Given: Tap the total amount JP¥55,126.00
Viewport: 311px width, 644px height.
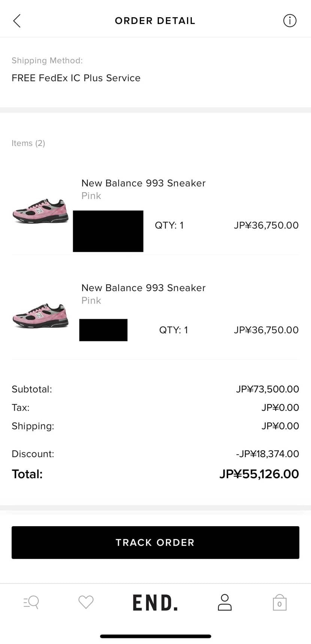Looking at the screenshot, I should tap(259, 474).
